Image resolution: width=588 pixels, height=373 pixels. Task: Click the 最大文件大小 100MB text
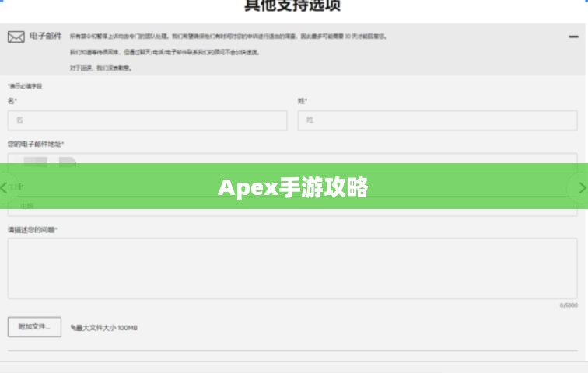(105, 328)
